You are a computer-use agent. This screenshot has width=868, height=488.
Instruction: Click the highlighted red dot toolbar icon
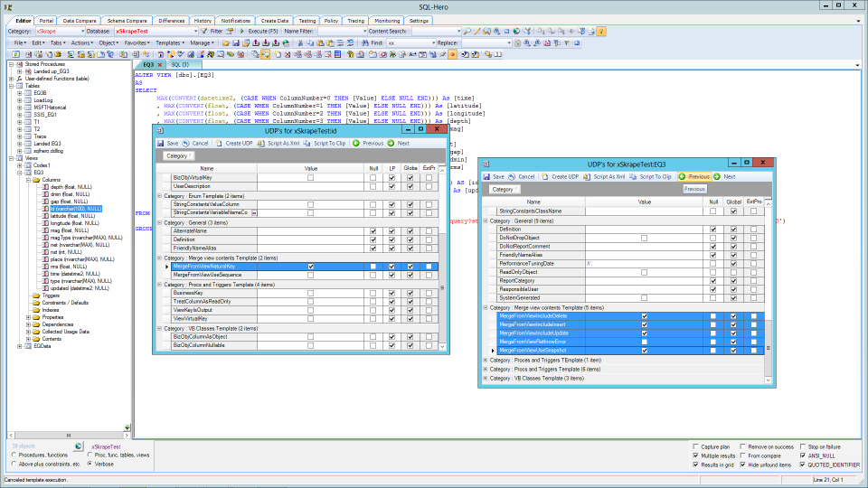(x=452, y=54)
